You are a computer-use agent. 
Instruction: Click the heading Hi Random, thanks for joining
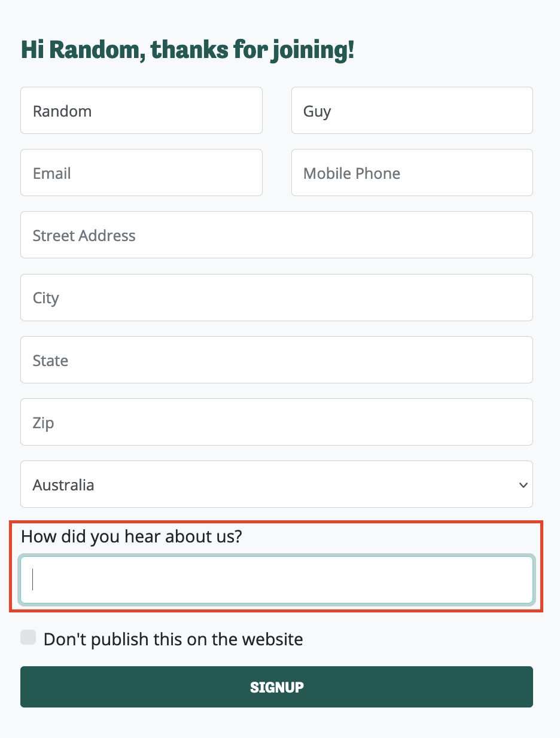point(187,50)
